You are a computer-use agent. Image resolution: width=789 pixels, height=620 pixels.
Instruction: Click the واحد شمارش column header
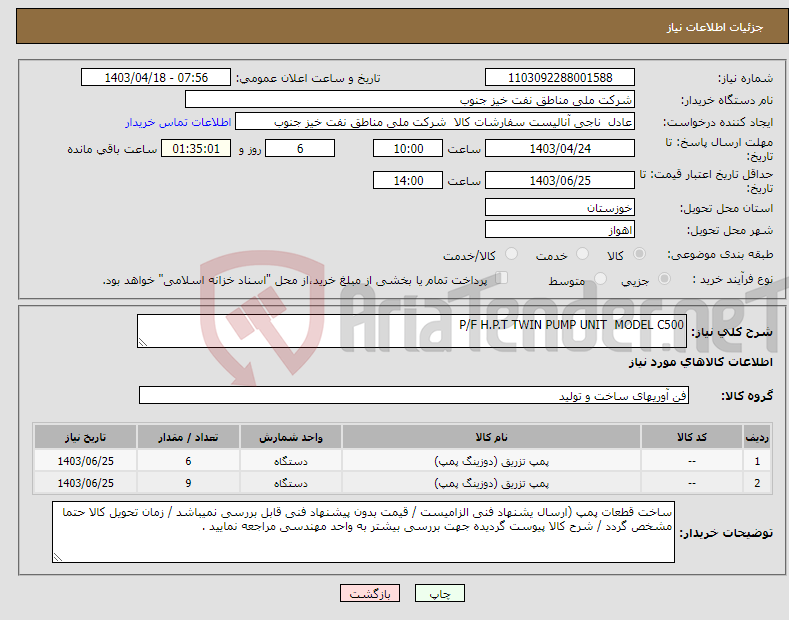291,437
